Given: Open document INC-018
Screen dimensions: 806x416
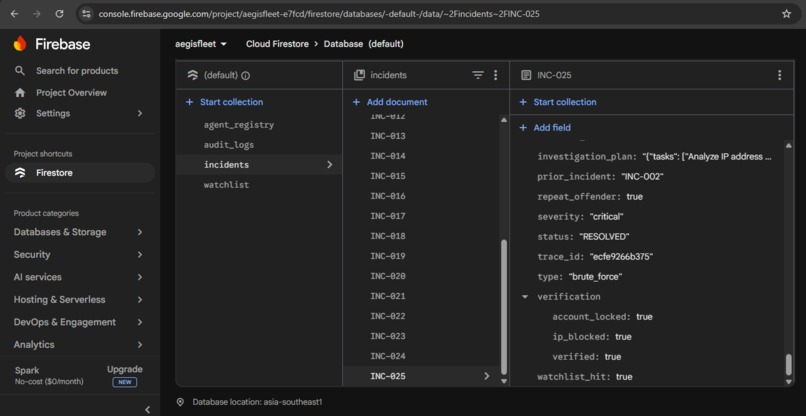Looking at the screenshot, I should point(388,236).
